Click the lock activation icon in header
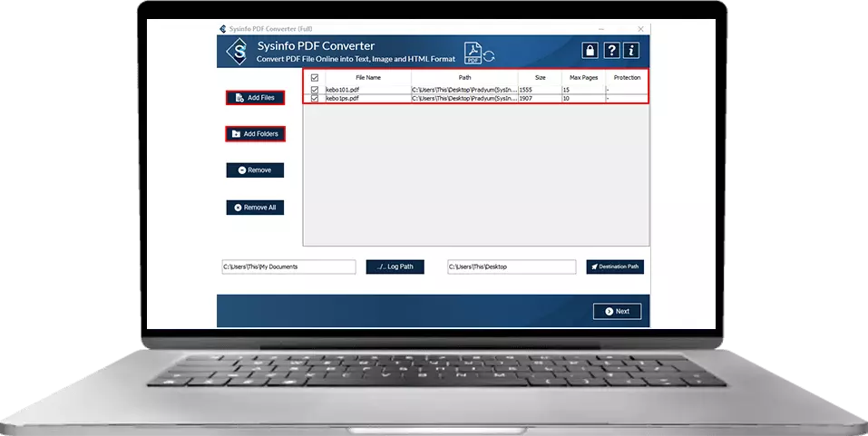This screenshot has height=436, width=868. [x=590, y=51]
